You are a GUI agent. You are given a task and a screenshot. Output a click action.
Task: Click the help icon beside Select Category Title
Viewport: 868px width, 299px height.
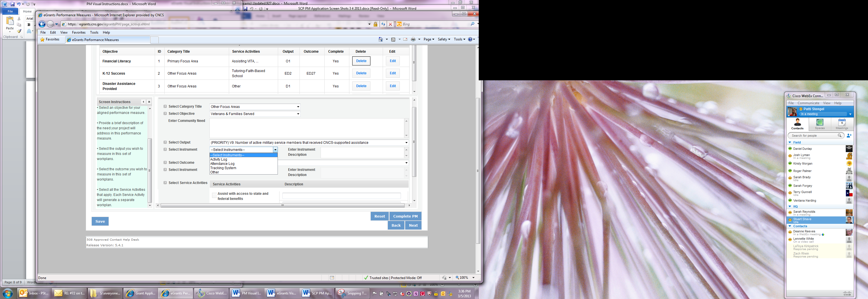165,107
